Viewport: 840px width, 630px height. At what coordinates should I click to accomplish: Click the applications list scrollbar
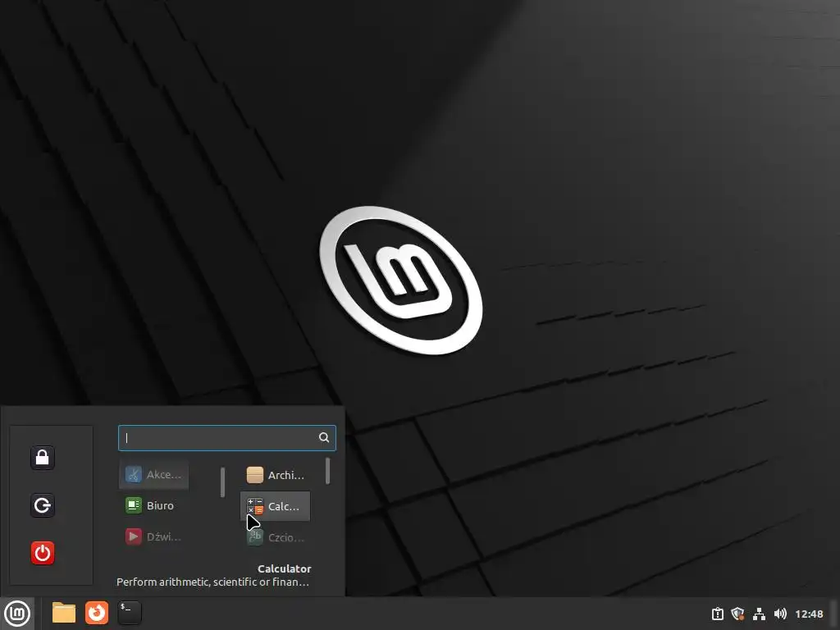(x=327, y=471)
